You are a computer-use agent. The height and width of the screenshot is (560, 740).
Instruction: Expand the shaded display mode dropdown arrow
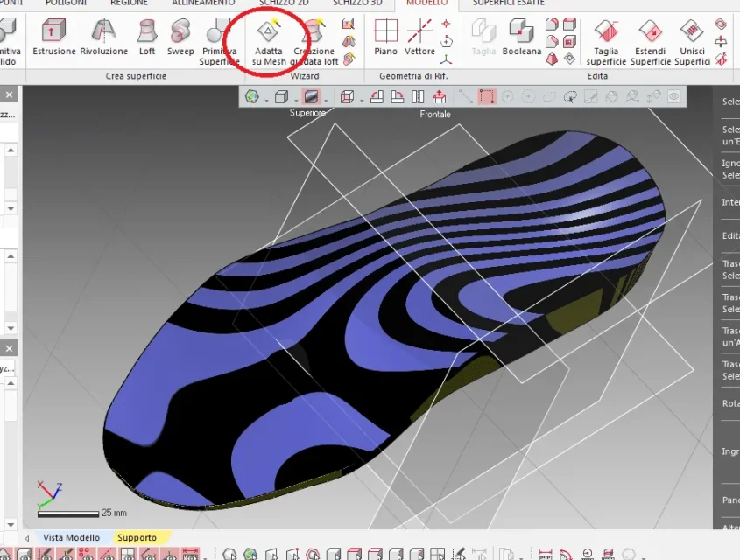[x=325, y=98]
